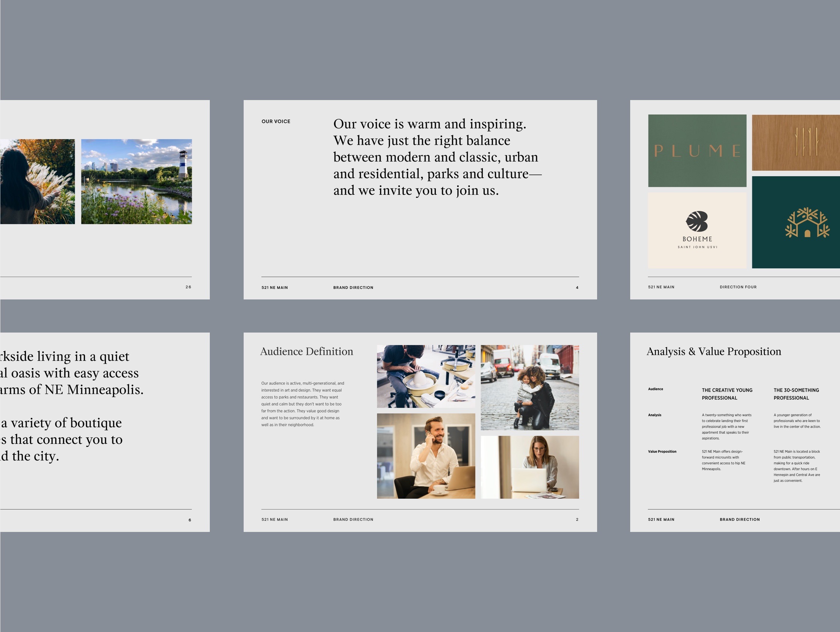Click the Boheme monstera leaf logo
This screenshot has height=632, width=840.
click(697, 222)
